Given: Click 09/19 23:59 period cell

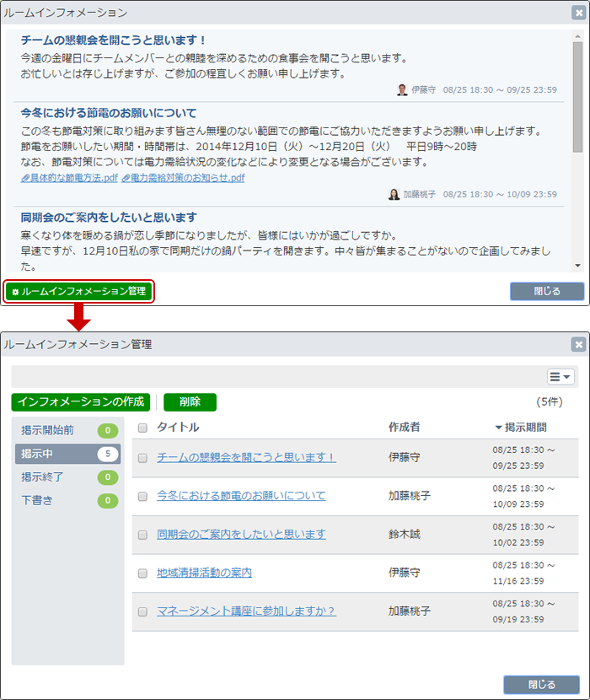Looking at the screenshot, I should click(518, 619).
